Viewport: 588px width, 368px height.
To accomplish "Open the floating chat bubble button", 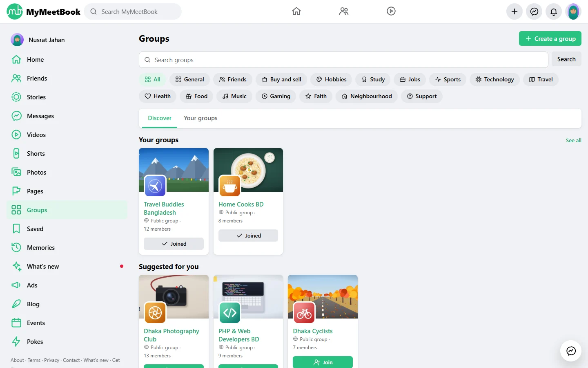I will 571,351.
